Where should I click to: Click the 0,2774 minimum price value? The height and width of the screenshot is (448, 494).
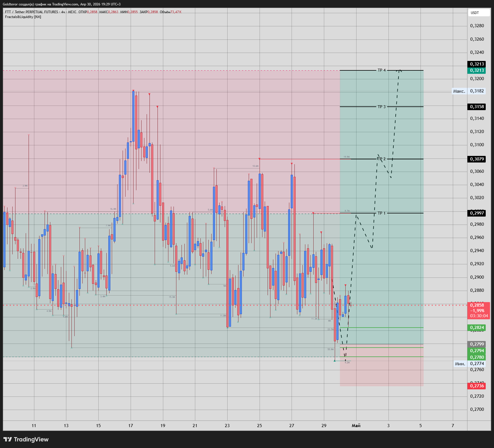pyautogui.click(x=477, y=364)
